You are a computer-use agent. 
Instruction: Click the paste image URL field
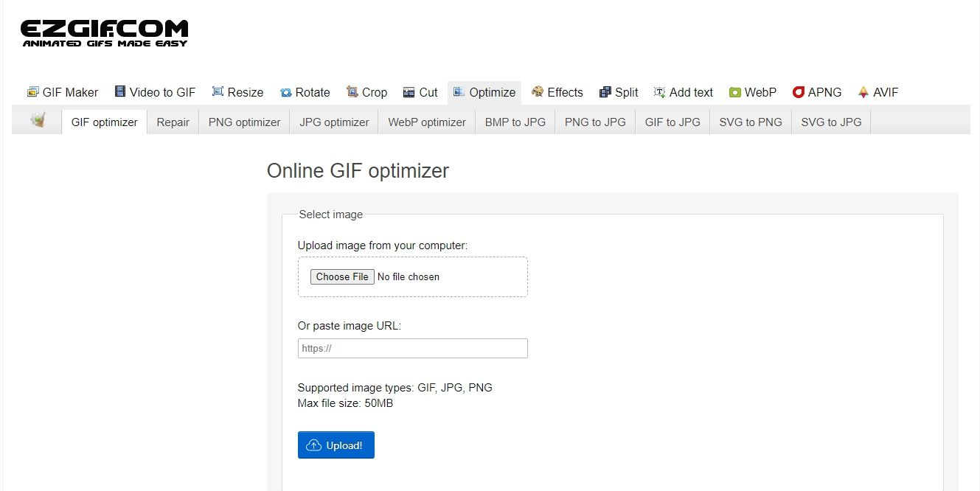point(412,349)
